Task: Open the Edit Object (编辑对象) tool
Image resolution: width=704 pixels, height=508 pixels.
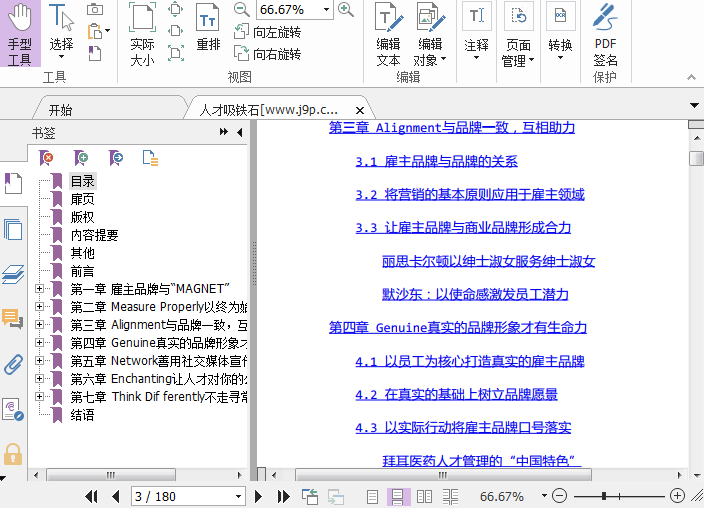Action: click(430, 34)
